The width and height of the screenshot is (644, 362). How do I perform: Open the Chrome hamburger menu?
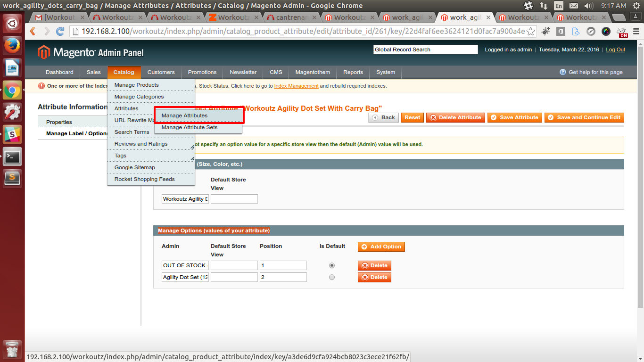[x=637, y=32]
